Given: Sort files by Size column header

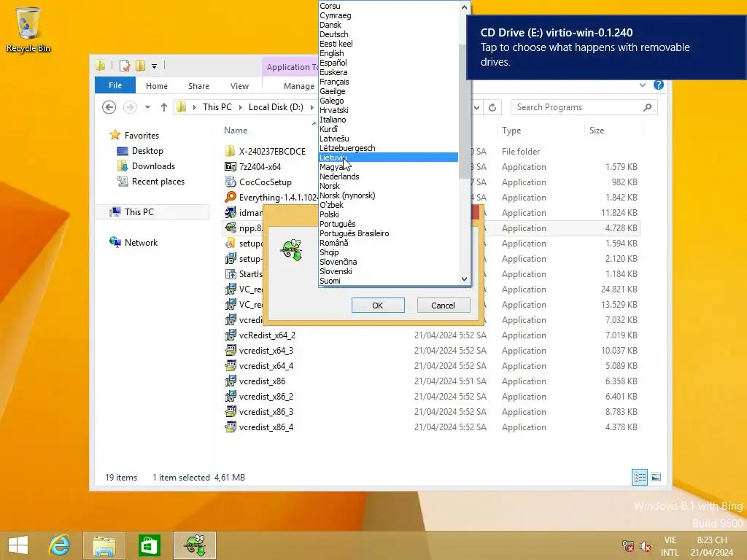Looking at the screenshot, I should (x=597, y=131).
